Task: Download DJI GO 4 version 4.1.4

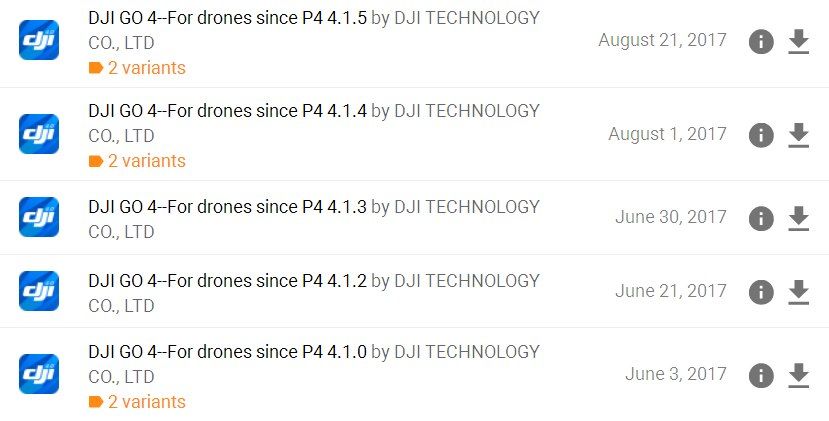Action: click(798, 135)
